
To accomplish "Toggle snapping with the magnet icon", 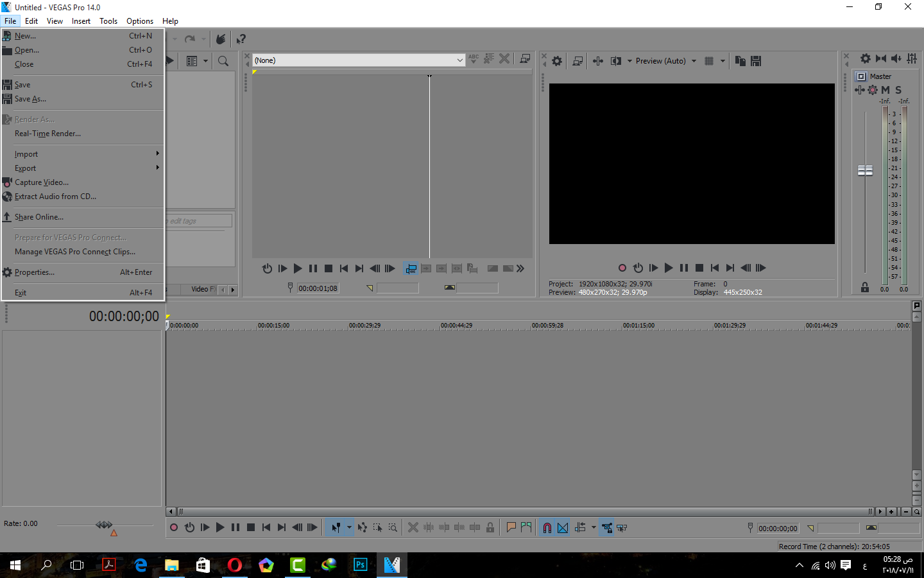I will pos(546,527).
